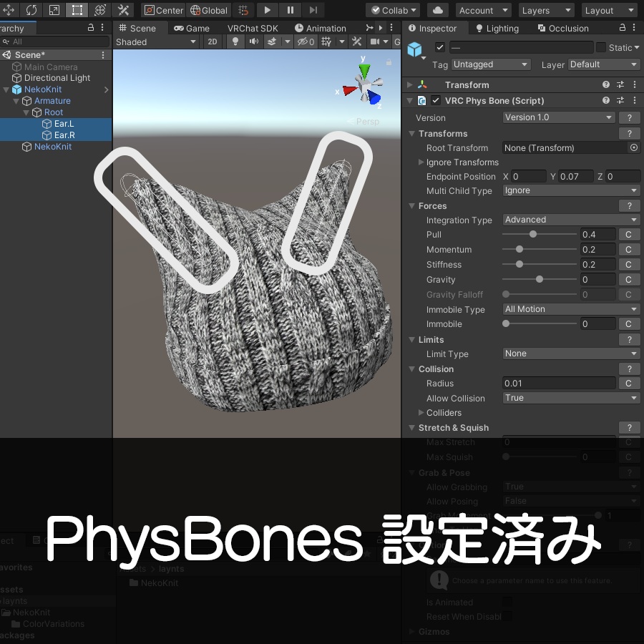Select the combined Transform tool
644x644 pixels.
(x=99, y=10)
